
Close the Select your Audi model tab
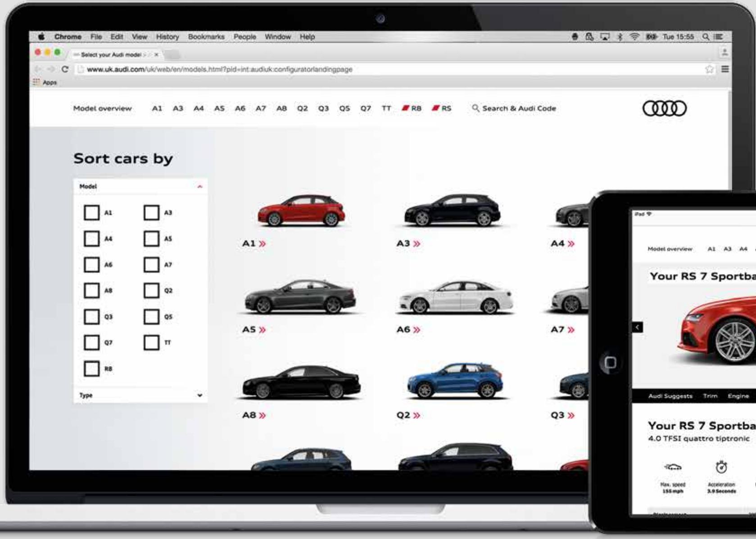pos(156,55)
